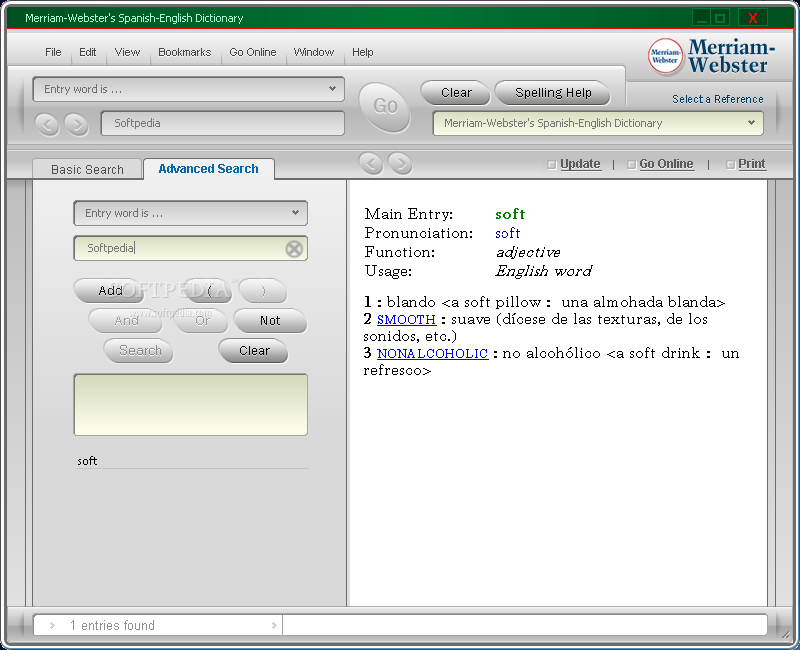
Task: Click the Merriam-Webster round logo
Action: [x=665, y=56]
